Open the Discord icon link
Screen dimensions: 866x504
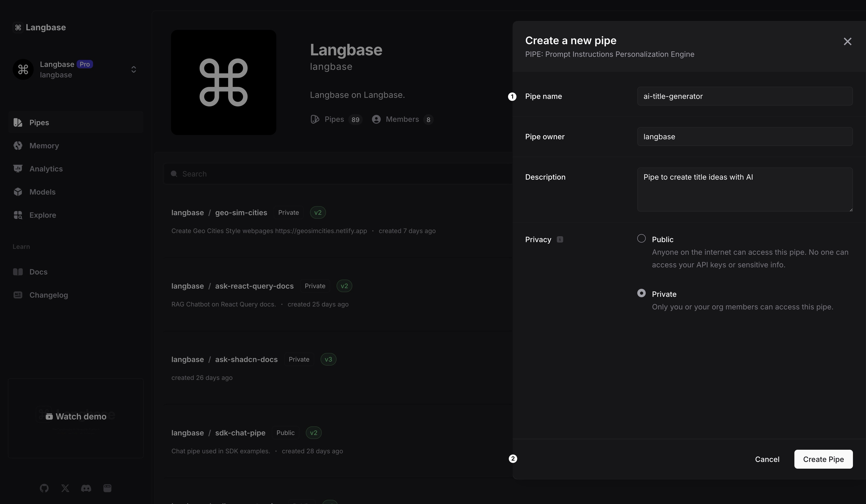coord(86,488)
